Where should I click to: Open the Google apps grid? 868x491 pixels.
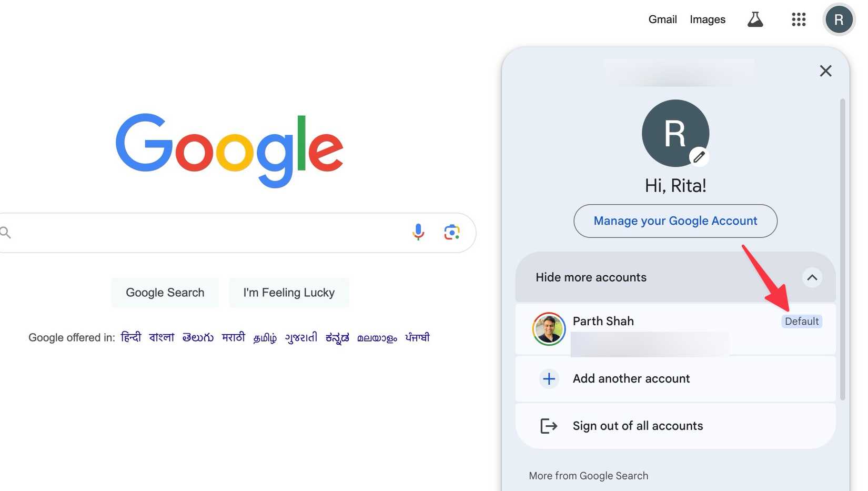click(x=798, y=19)
